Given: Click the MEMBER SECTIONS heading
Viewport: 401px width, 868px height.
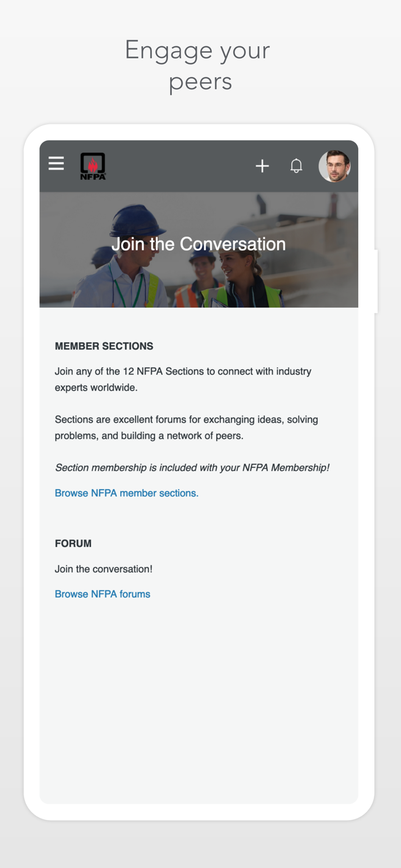Looking at the screenshot, I should click(x=104, y=346).
